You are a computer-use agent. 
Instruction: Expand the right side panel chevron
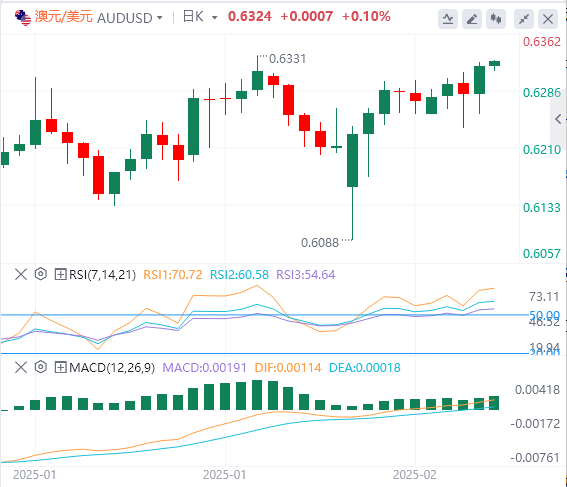tap(558, 119)
